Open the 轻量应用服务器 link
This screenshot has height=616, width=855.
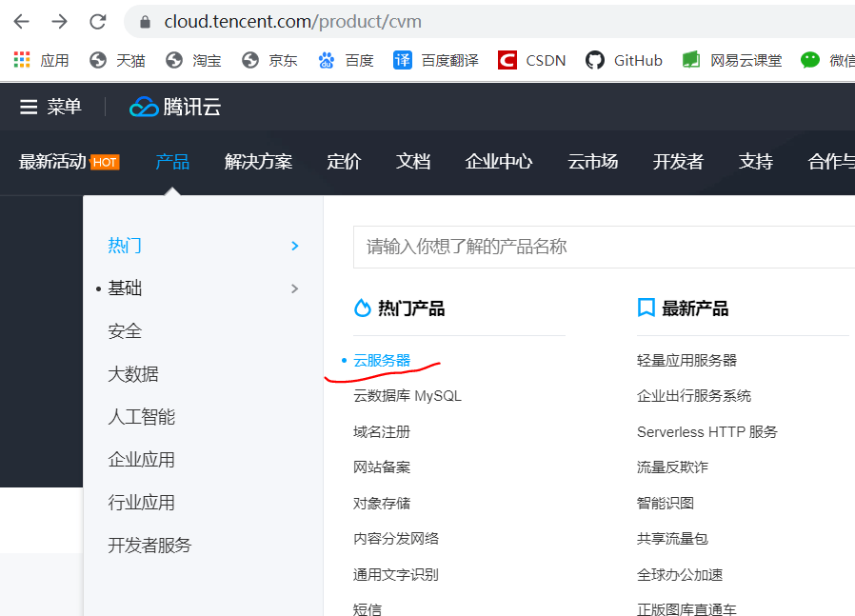[x=686, y=360]
